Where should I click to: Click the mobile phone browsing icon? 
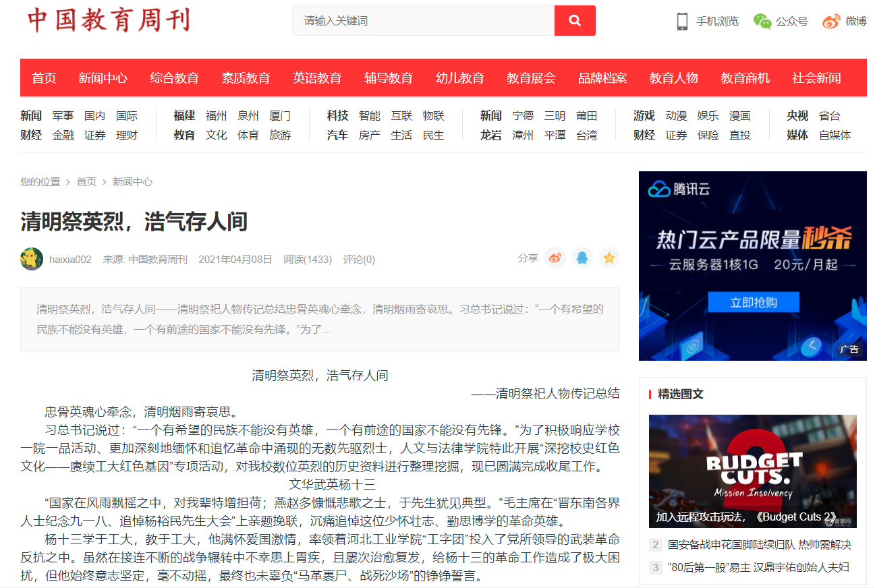tap(682, 21)
